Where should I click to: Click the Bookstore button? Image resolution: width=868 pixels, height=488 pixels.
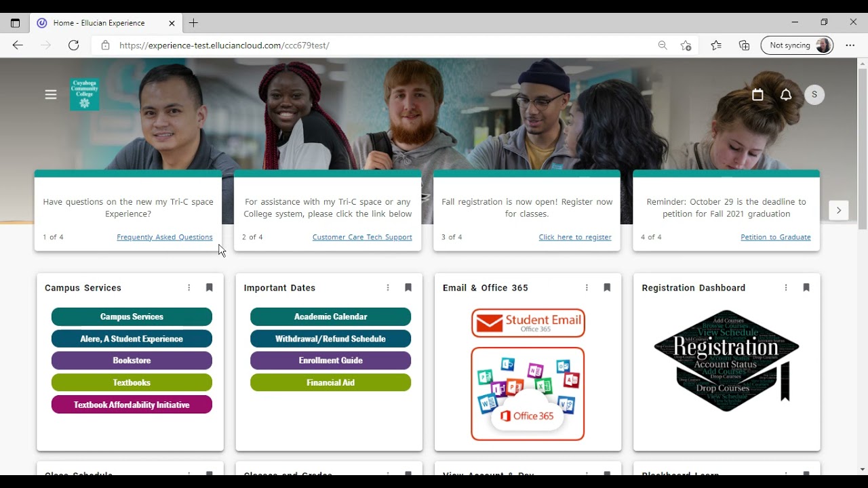[x=132, y=361]
